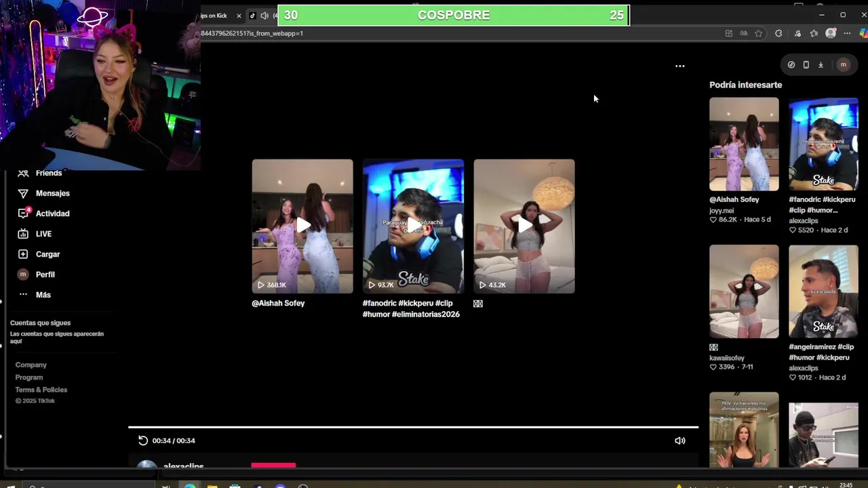Open the Perfil page

[x=45, y=274]
